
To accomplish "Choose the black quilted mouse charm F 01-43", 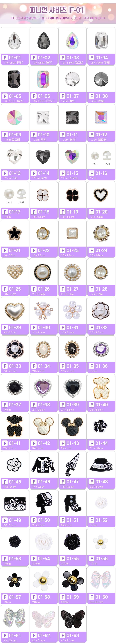I will 72,426.
